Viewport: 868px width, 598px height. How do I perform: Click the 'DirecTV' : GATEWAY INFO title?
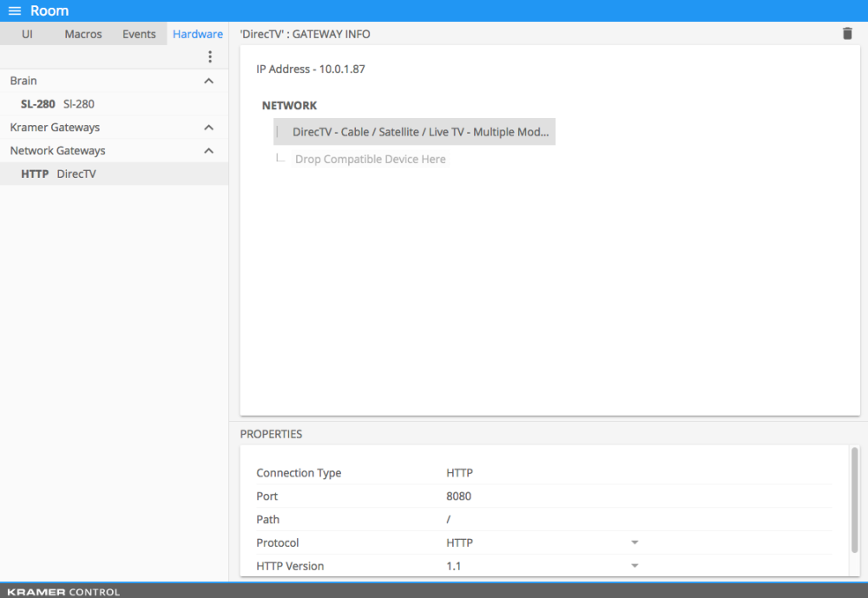[305, 35]
